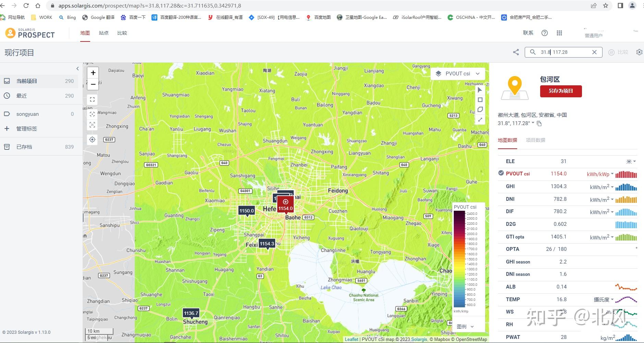Select the distance measurement tool

[x=480, y=120]
